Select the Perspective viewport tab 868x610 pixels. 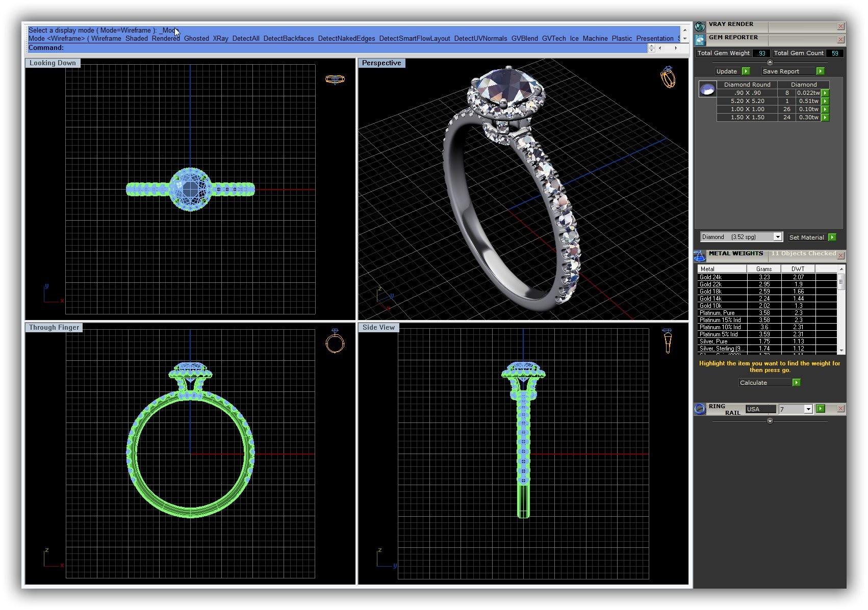click(x=381, y=63)
